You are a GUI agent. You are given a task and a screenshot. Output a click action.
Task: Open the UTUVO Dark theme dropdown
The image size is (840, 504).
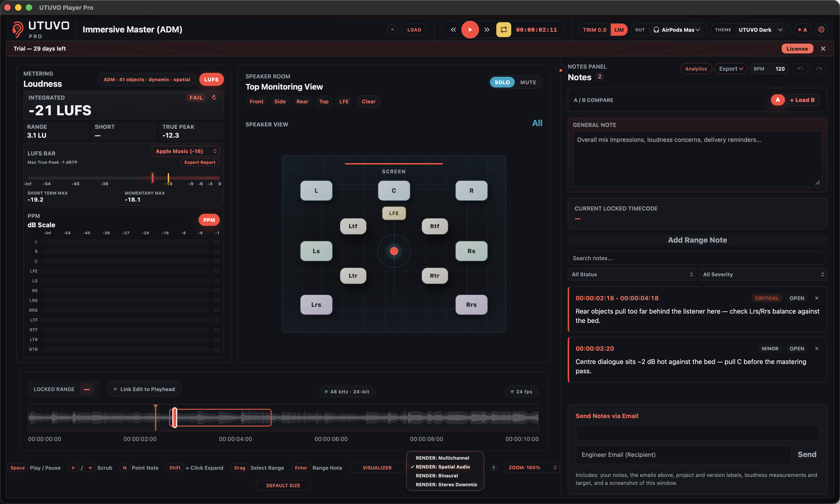[760, 30]
